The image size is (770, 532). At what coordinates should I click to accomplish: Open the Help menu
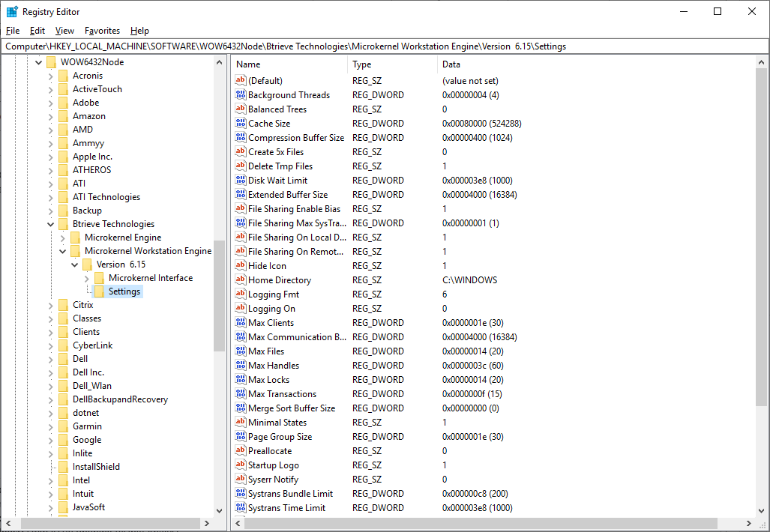point(139,31)
